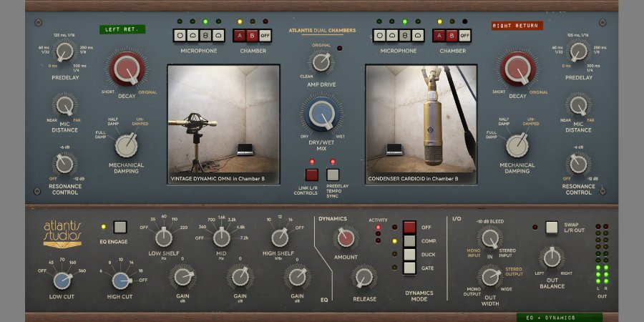Viewport: 644px width, 322px height.
Task: Click the Mid frequency selector knob
Action: click(x=222, y=238)
